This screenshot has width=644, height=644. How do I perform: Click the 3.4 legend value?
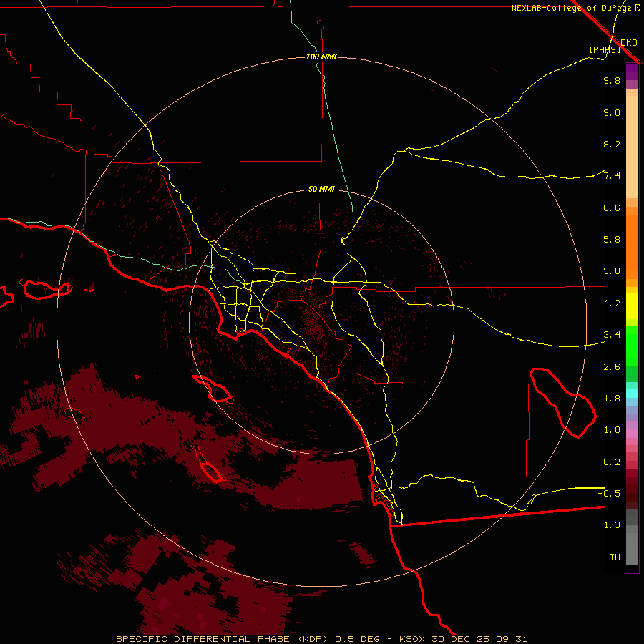pos(612,335)
